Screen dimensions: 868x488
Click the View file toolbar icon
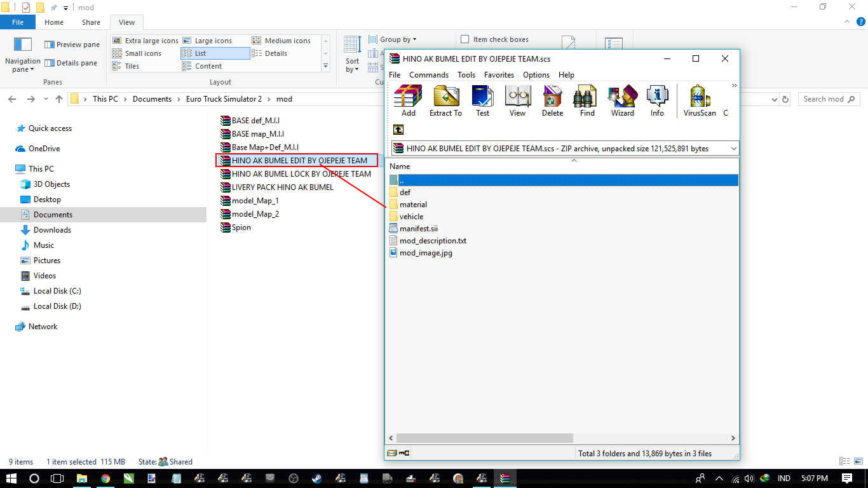point(517,100)
